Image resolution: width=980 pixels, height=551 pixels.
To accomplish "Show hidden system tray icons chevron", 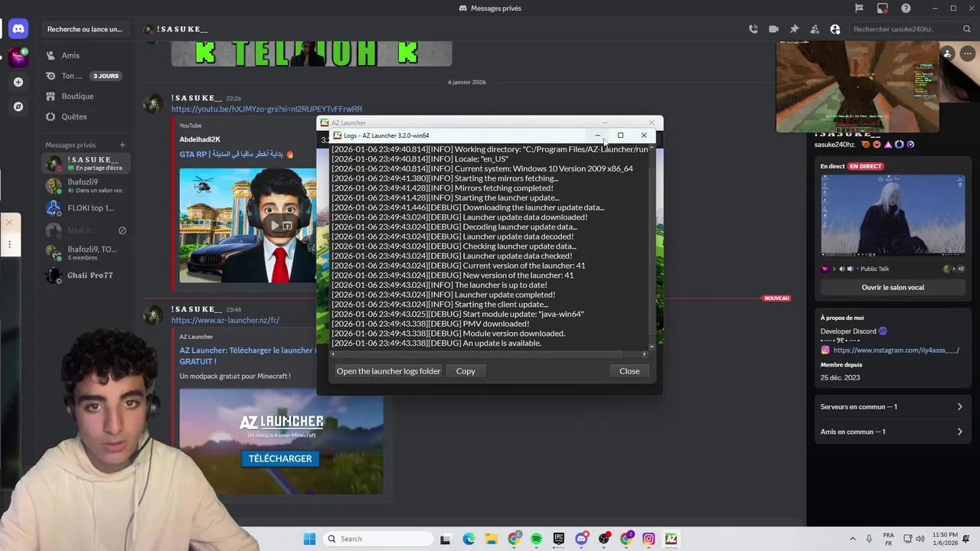I will click(852, 539).
